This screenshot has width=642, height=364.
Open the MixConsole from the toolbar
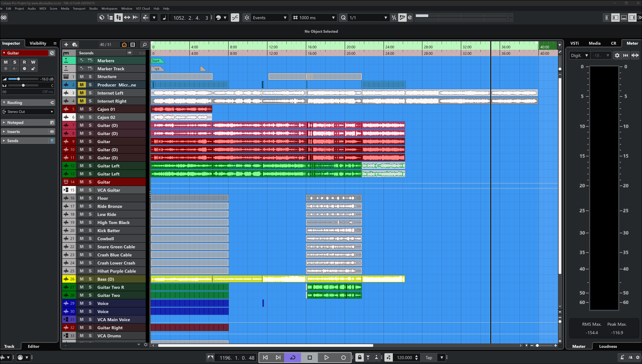[118, 18]
